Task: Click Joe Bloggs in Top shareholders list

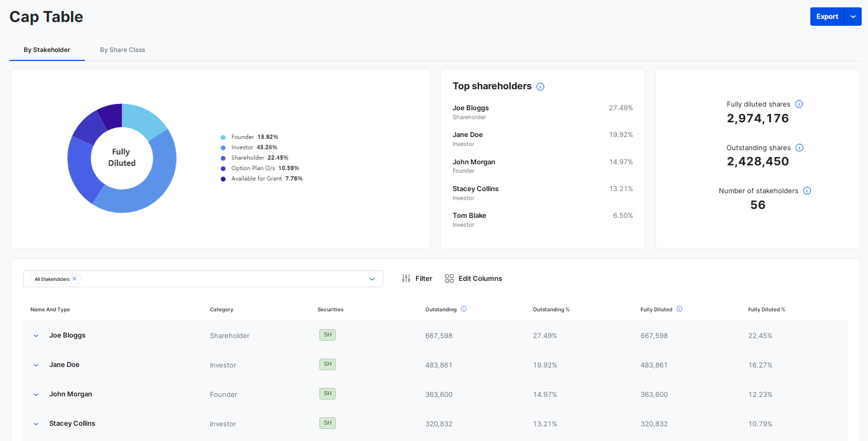Action: coord(470,108)
